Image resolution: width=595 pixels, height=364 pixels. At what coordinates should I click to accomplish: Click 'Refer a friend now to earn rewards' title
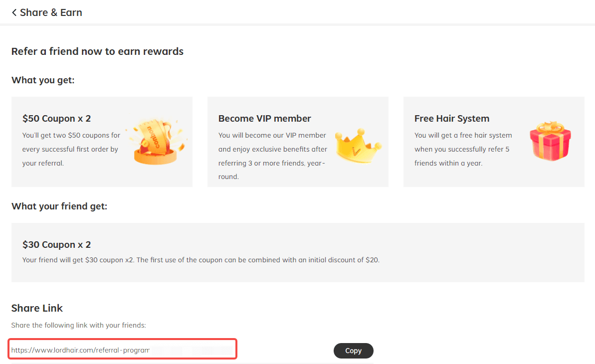point(97,51)
